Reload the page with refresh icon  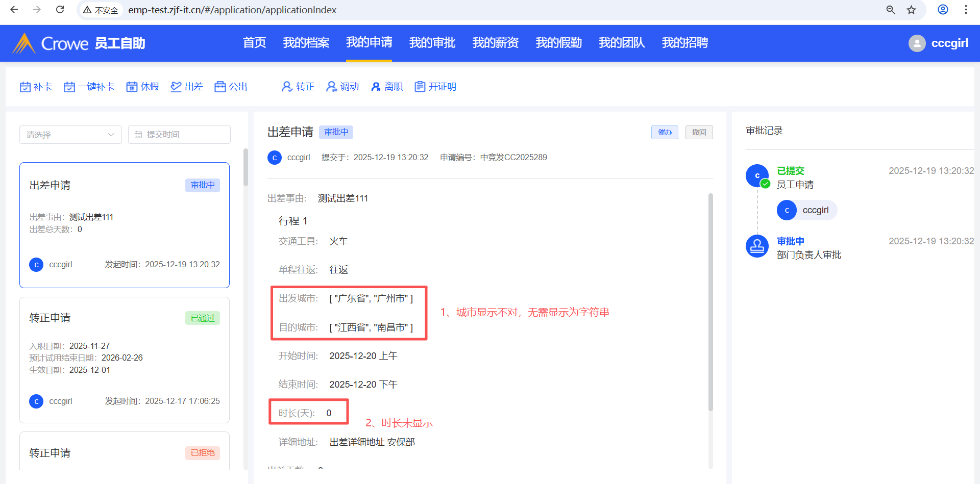(60, 10)
